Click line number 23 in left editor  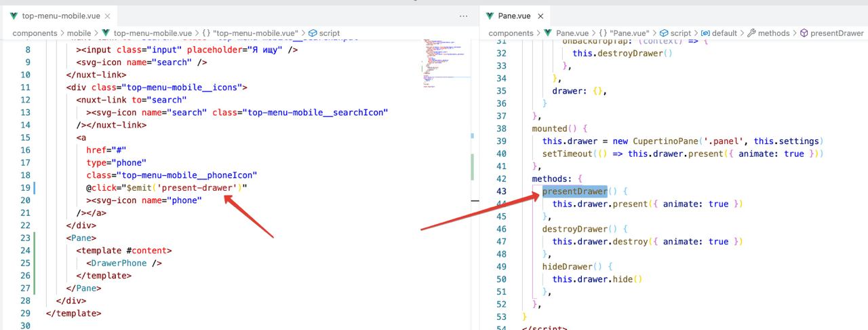coord(24,238)
